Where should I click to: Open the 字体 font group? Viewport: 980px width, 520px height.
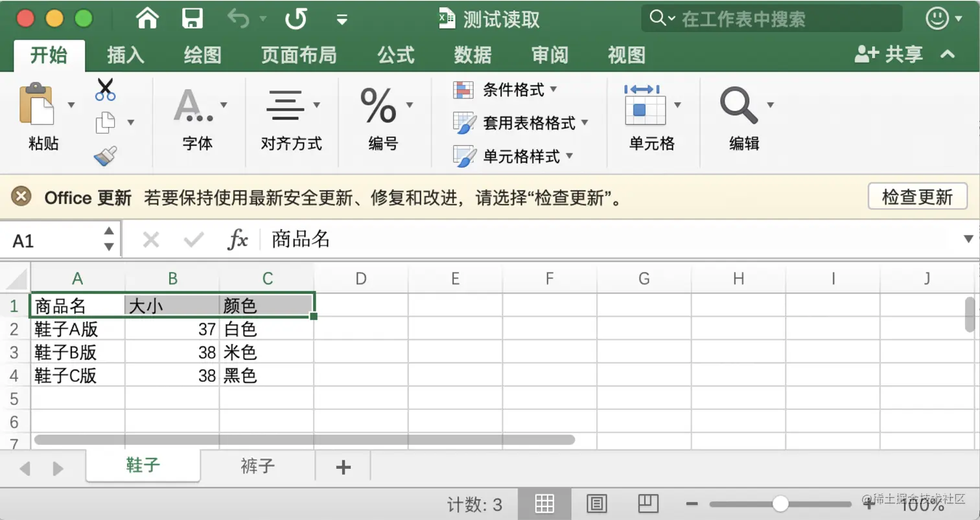click(x=197, y=118)
